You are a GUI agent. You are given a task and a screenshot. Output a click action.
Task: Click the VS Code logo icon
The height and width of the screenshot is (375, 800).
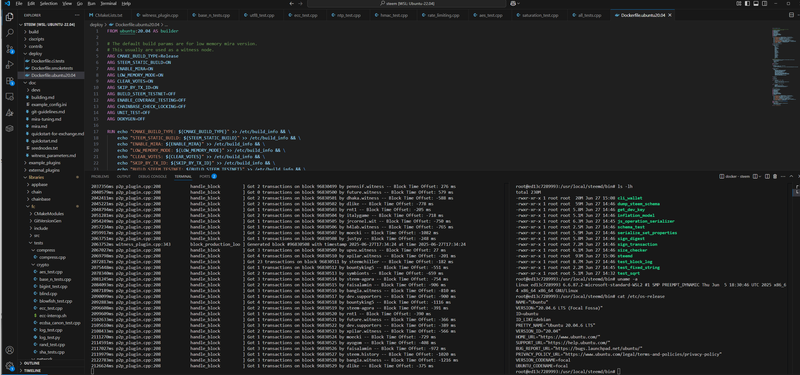point(7,3)
